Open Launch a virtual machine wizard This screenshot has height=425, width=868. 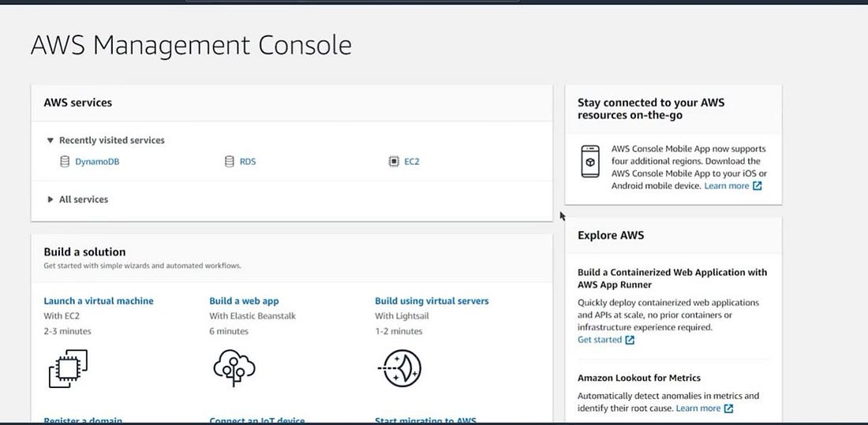[x=99, y=301]
